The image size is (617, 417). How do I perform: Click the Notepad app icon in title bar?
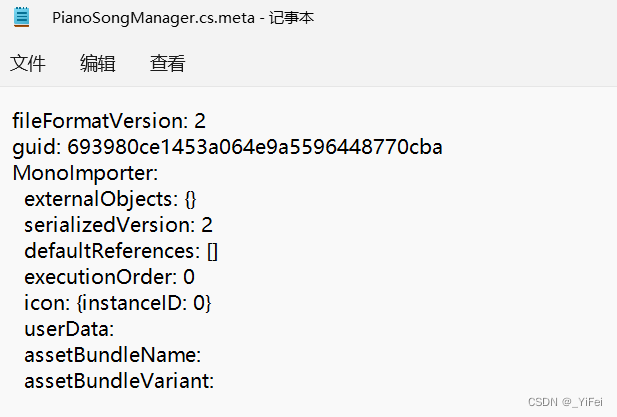(21, 18)
